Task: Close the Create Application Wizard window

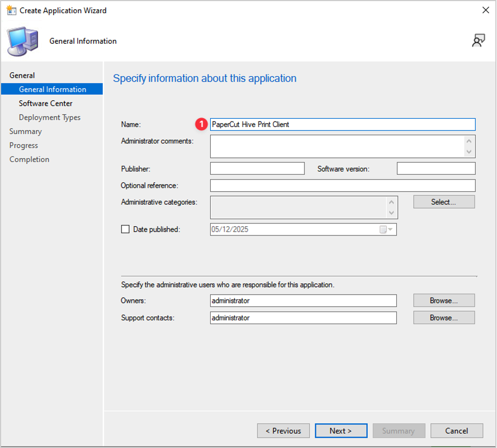Action: click(x=486, y=10)
